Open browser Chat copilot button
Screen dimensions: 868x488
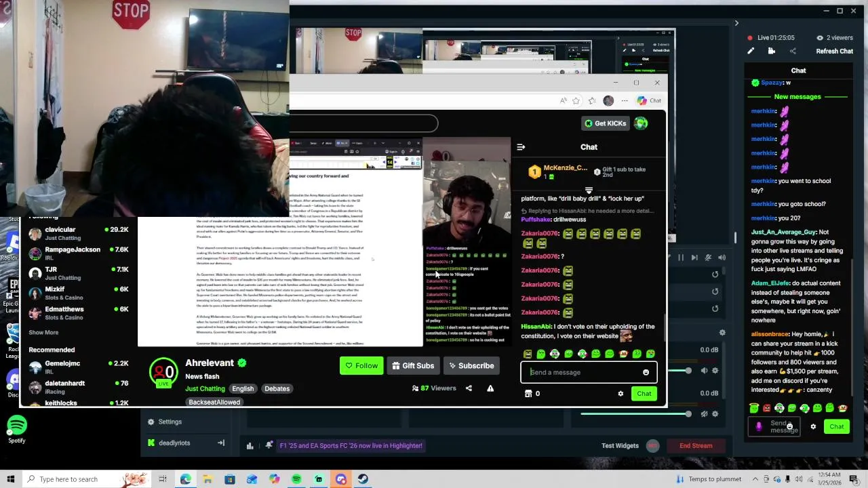[x=649, y=101]
